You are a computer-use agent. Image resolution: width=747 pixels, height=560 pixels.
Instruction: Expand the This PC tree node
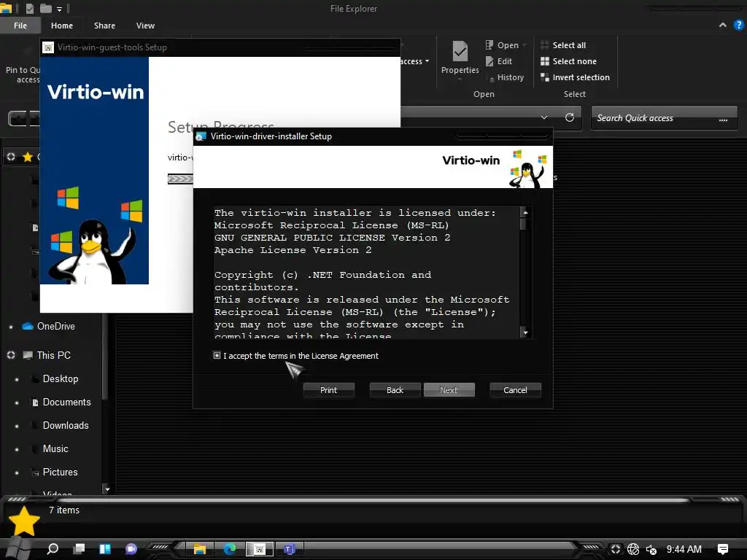(x=11, y=355)
